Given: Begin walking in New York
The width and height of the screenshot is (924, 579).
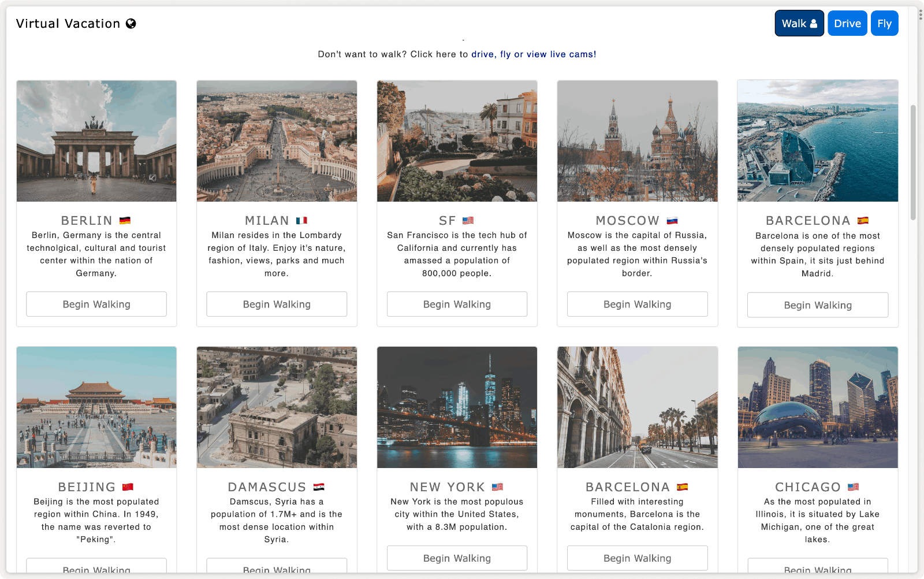Looking at the screenshot, I should tap(457, 558).
